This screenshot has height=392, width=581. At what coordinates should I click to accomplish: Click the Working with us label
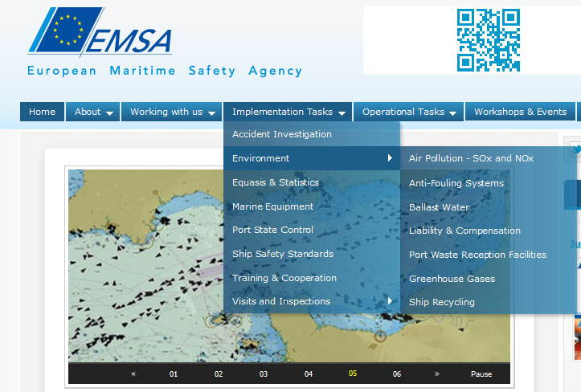pos(166,112)
